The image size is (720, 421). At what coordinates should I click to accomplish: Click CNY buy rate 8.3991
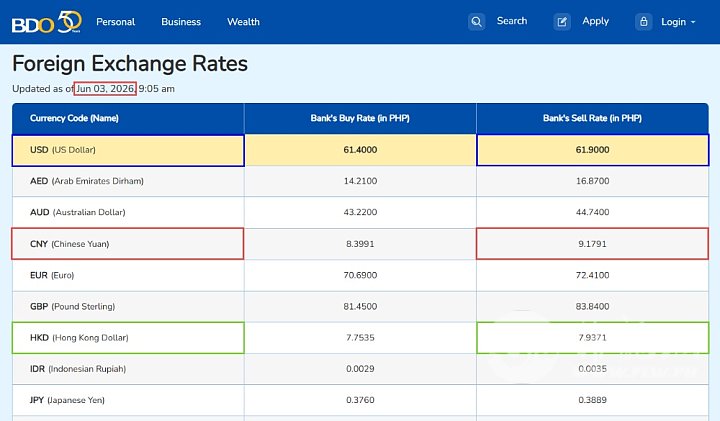pos(360,244)
